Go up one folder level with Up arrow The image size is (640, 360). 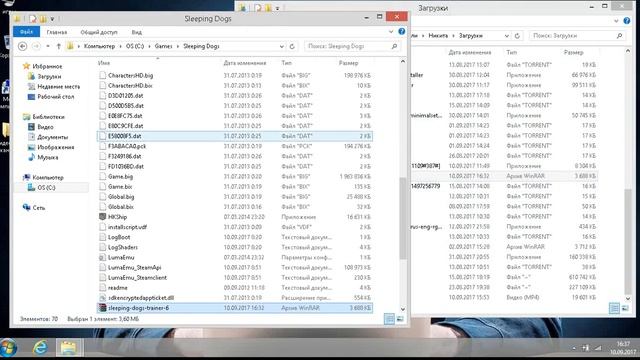58,46
